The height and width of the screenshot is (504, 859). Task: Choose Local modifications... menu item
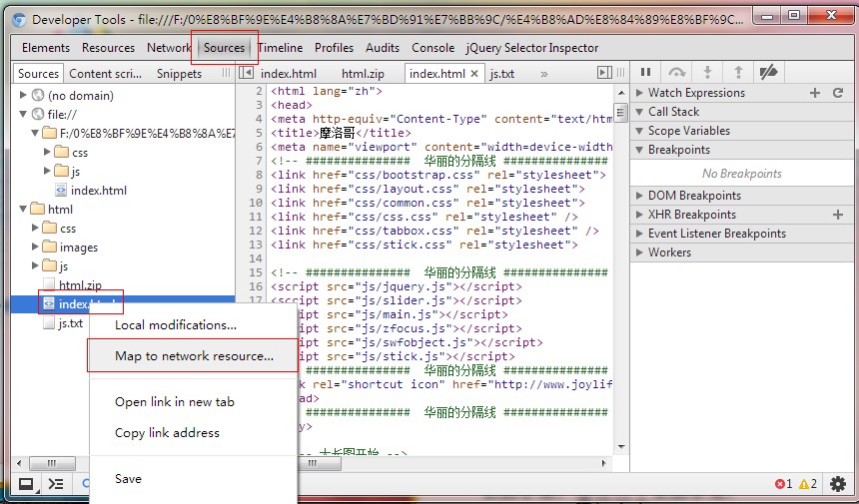click(193, 325)
